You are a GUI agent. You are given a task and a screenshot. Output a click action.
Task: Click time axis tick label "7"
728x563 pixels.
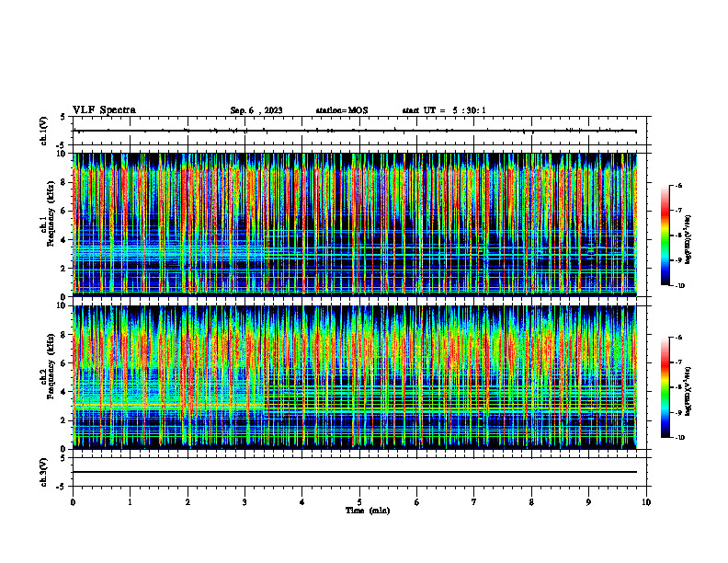(474, 502)
